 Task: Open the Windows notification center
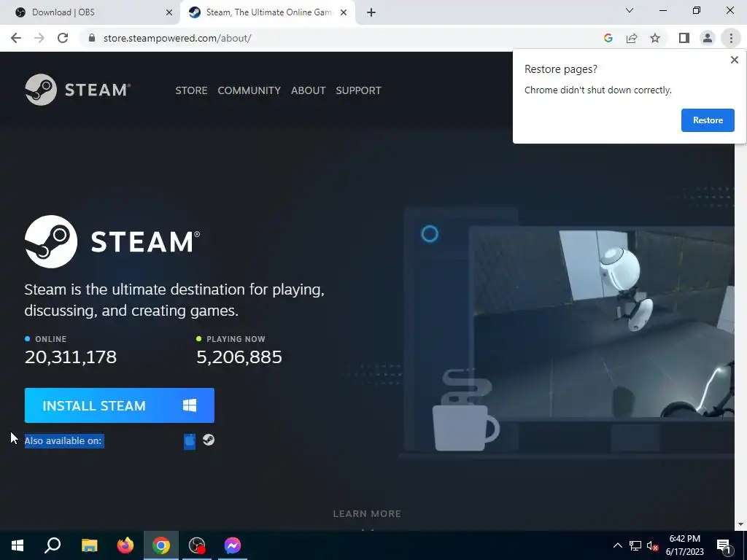(x=724, y=545)
